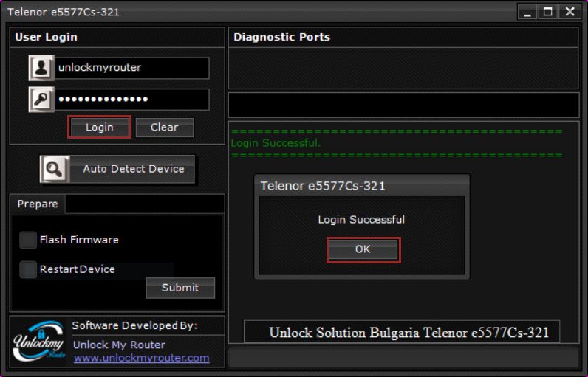Click the 'Unlock Solution Bulgaria Telenor e5577Cs-321' banner
Viewport: 588px width, 377px height.
pos(402,332)
